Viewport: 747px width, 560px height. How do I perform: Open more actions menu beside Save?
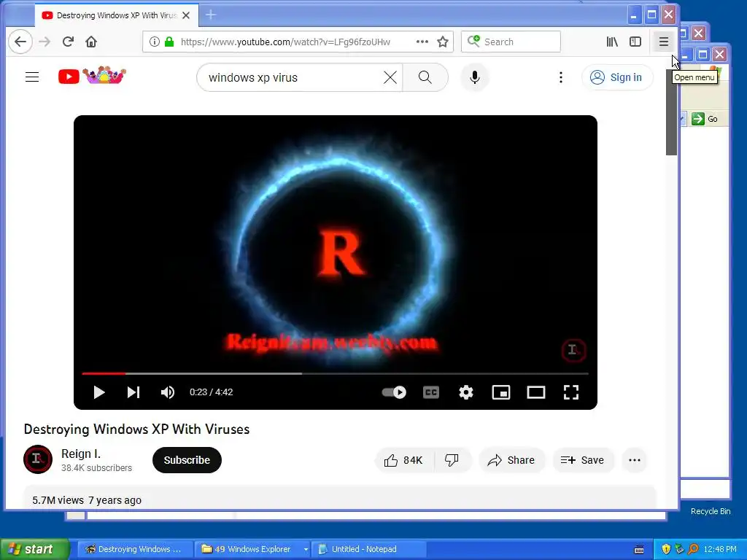click(635, 460)
